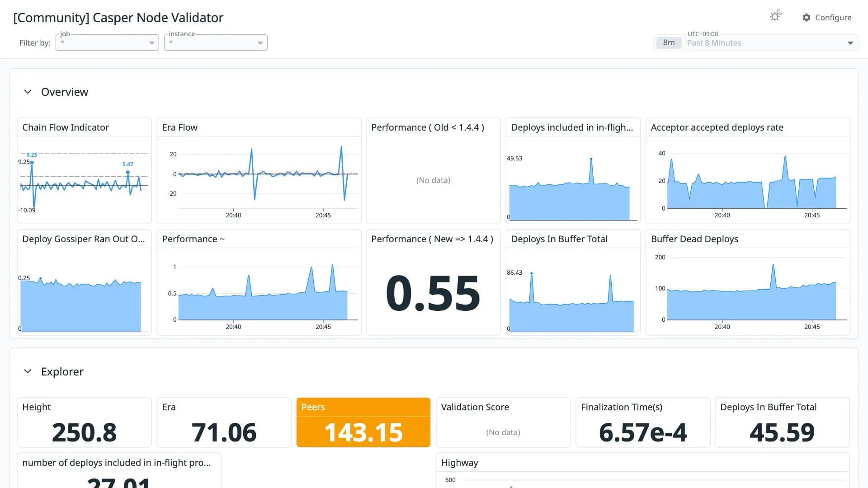Click the Deploys included in in-flight widget title
Viewport: 868px width, 488px height.
coord(572,127)
